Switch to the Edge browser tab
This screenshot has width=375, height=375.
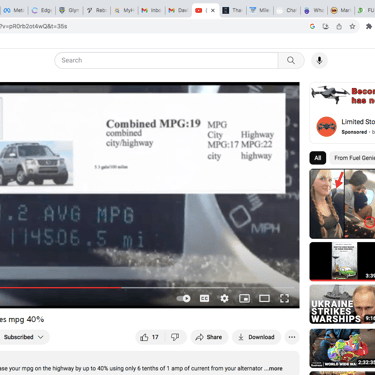pyautogui.click(x=41, y=11)
